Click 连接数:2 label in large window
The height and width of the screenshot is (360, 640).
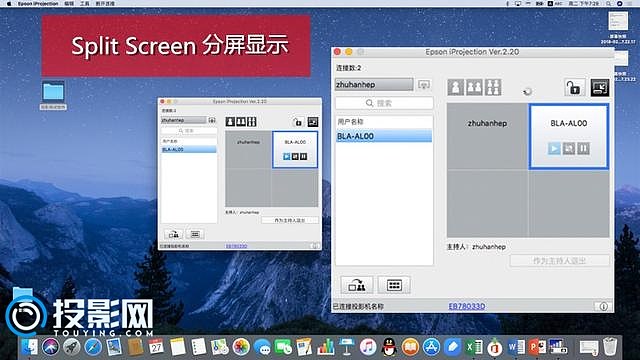pyautogui.click(x=349, y=68)
